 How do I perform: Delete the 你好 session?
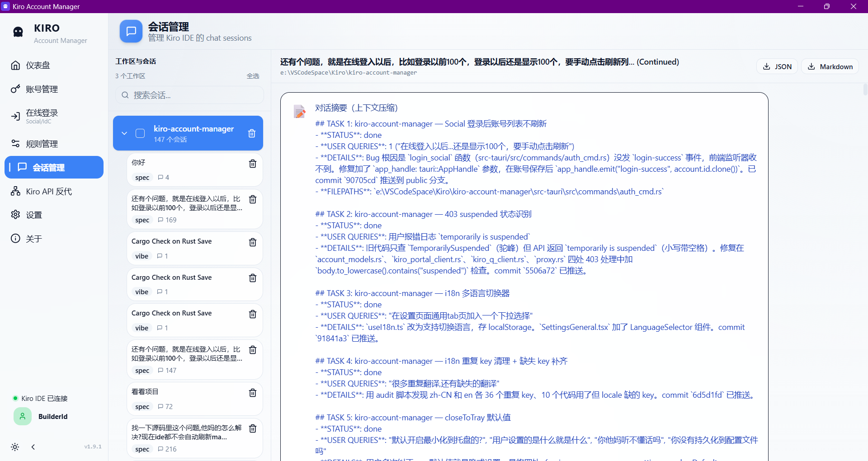(x=253, y=164)
